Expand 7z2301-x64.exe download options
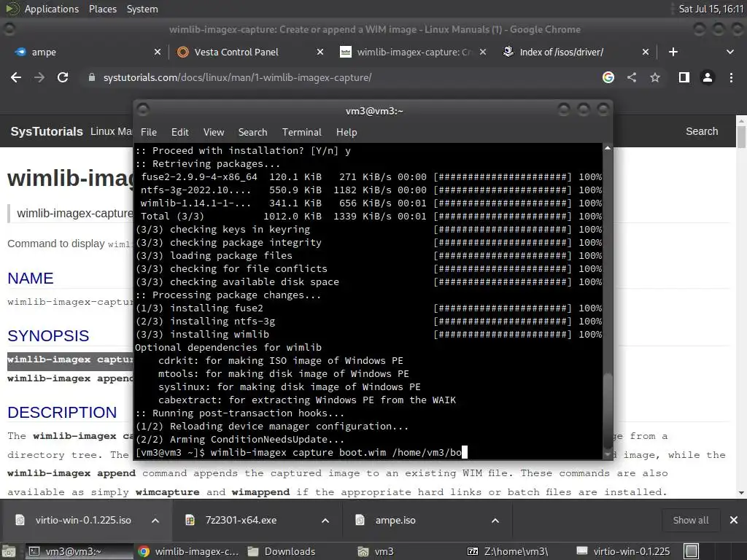Image resolution: width=747 pixels, height=560 pixels. pos(325,521)
